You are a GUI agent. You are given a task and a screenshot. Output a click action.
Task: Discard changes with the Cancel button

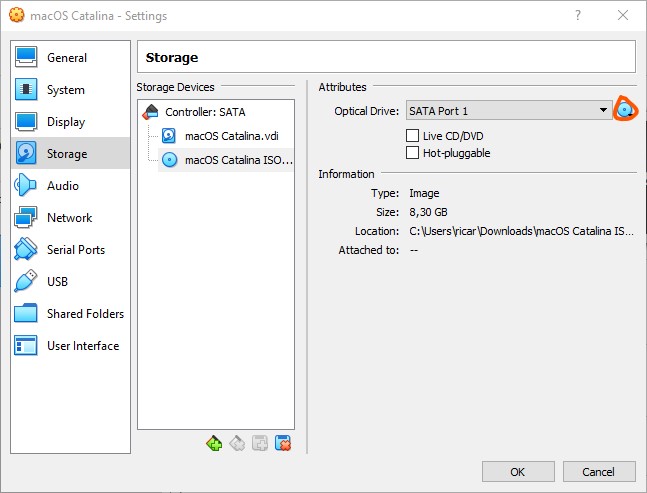click(599, 472)
